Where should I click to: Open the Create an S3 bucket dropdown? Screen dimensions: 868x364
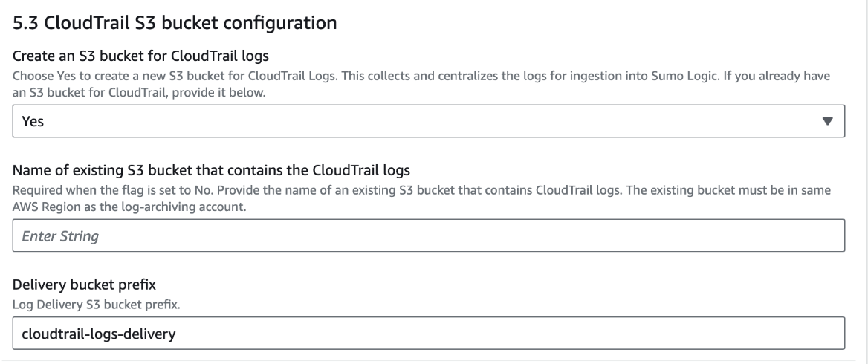pyautogui.click(x=429, y=122)
